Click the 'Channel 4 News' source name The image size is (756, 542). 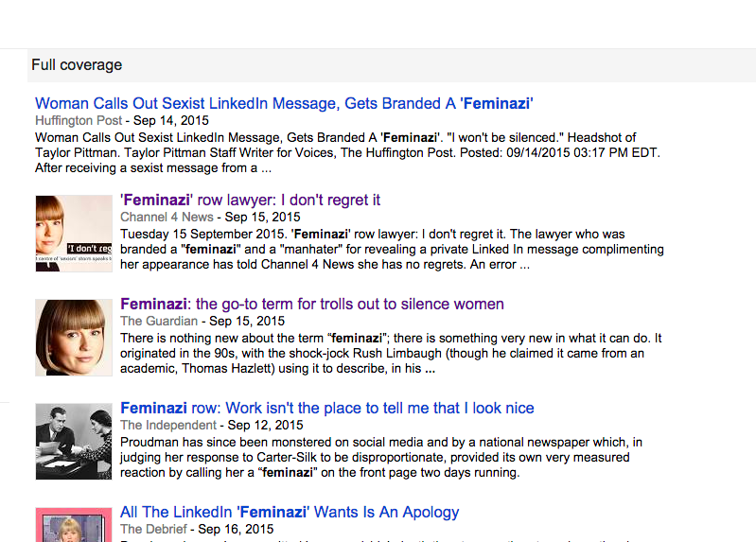pyautogui.click(x=168, y=218)
